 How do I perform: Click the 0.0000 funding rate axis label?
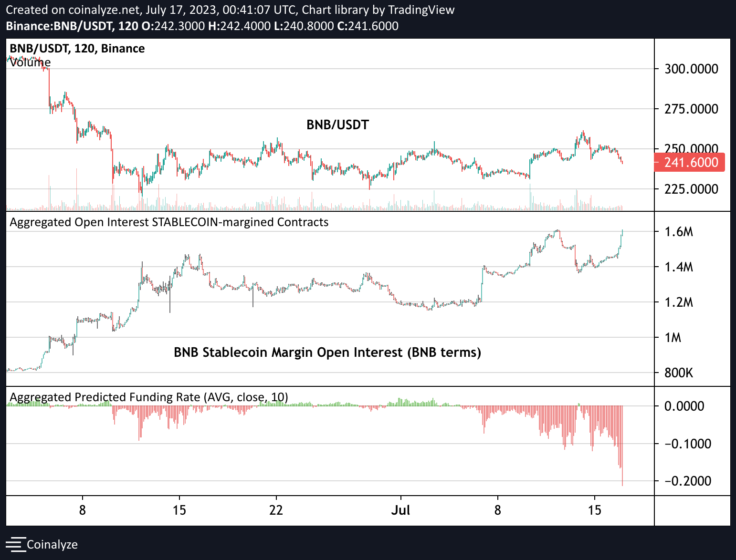click(684, 406)
